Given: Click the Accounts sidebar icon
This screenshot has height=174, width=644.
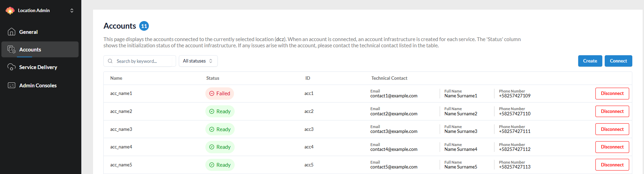Looking at the screenshot, I should [11, 50].
